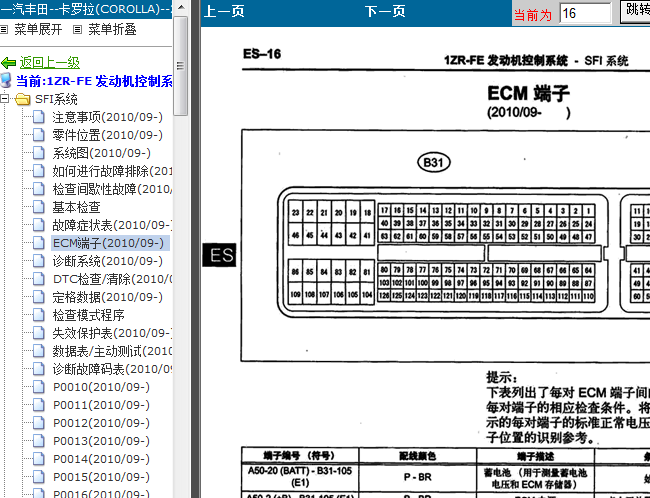Viewport: 650px width, 498px height.
Task: Click the current section title 当前:1ZR-FE
Action: point(94,81)
